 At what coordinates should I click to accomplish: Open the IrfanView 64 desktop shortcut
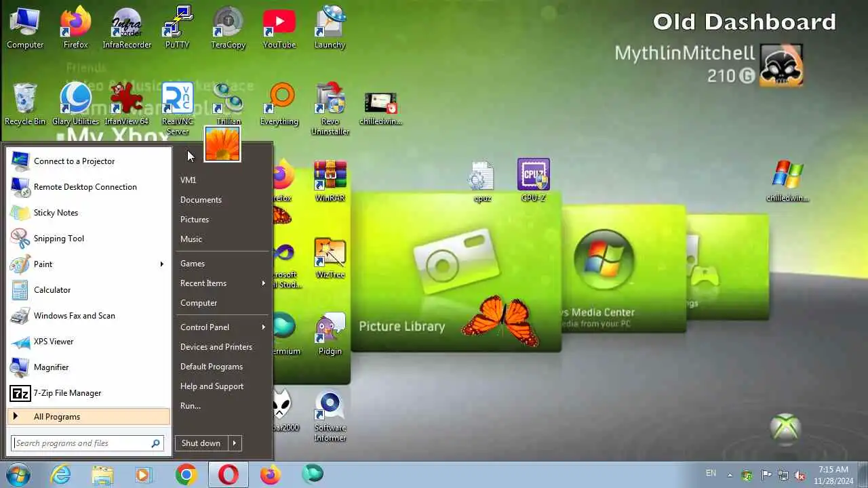click(126, 105)
